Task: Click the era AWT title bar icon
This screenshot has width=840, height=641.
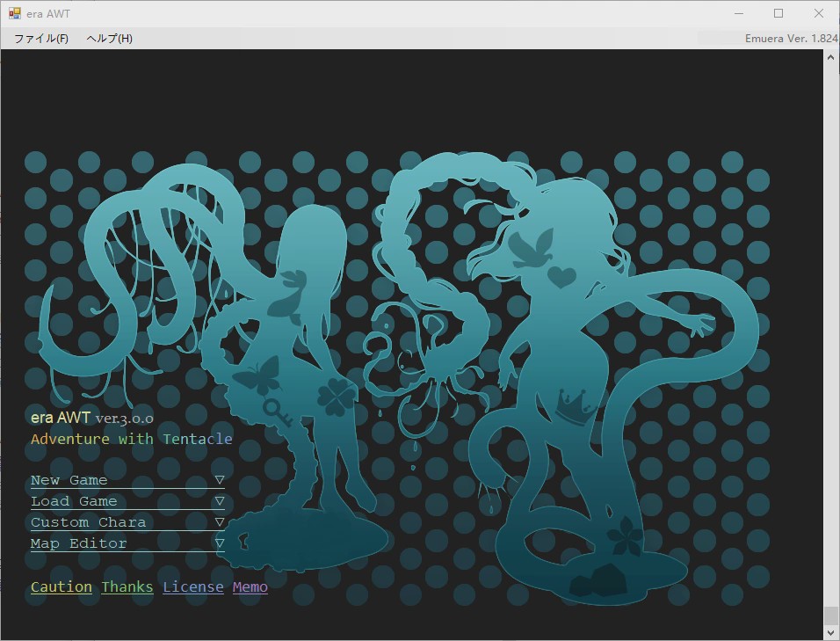Action: pos(15,14)
